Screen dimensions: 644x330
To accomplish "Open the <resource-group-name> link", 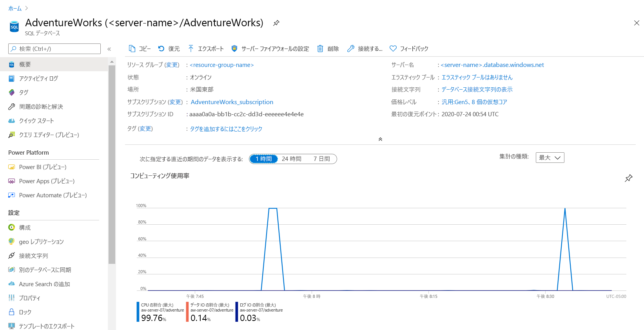I will point(222,65).
